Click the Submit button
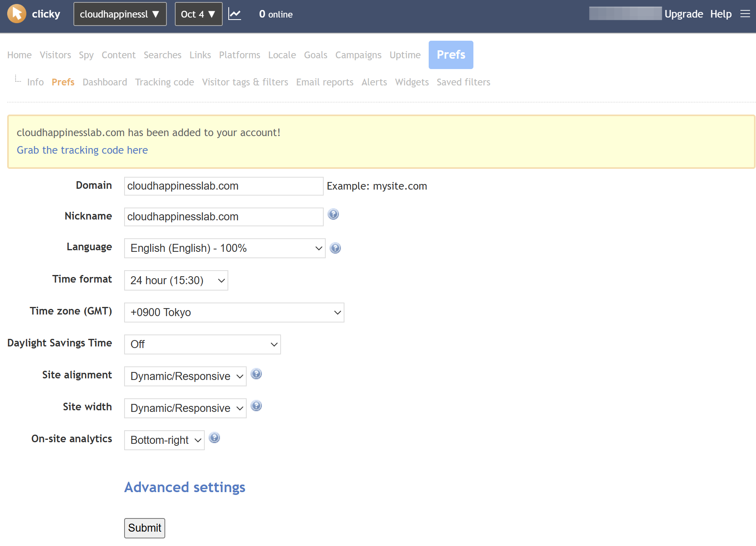 144,528
